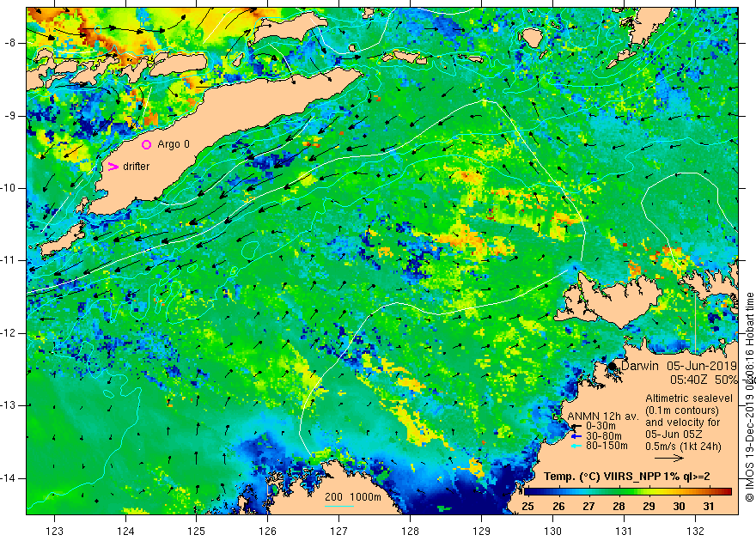Click the latitude label '-13'
756x541 pixels.
pyautogui.click(x=9, y=405)
